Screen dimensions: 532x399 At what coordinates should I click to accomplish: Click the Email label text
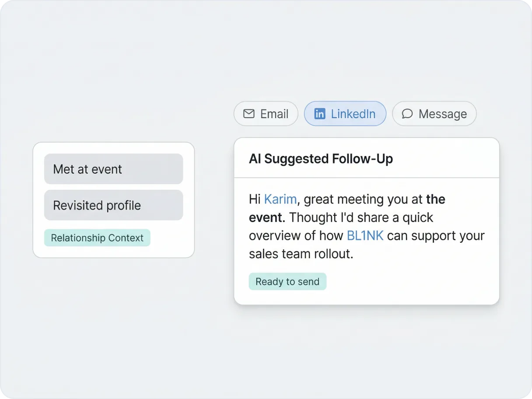coord(274,114)
